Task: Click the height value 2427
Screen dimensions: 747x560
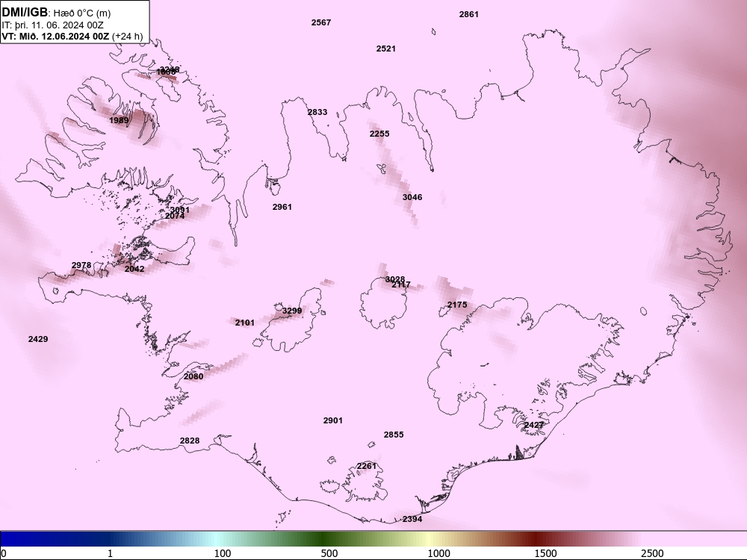Action: pos(534,425)
